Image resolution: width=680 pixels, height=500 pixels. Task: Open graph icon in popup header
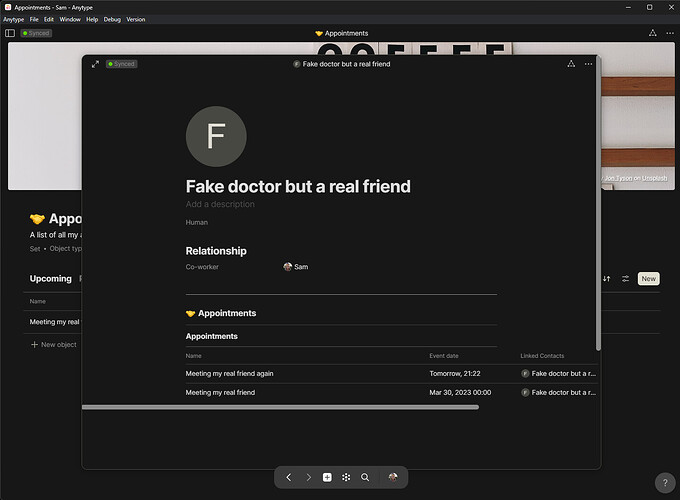point(571,64)
